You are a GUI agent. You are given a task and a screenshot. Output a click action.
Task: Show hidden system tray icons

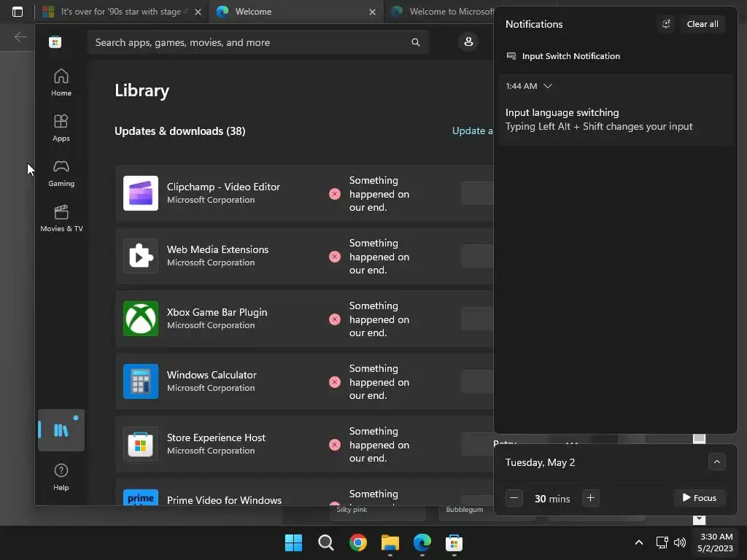tap(639, 542)
